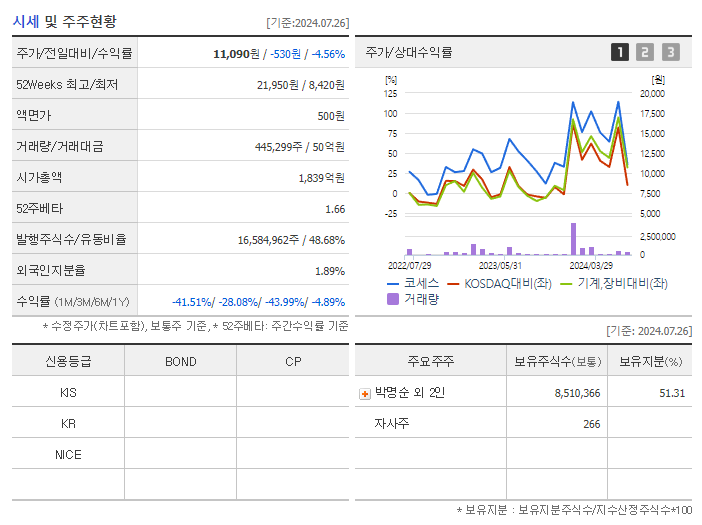The height and width of the screenshot is (525, 702).
Task: Select the 52주베타 row label
Action: [x=40, y=209]
